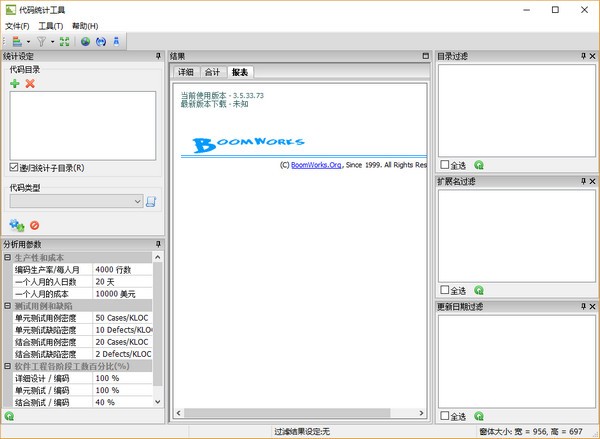This screenshot has height=439, width=600.
Task: Pin the 扩展名过滤 panel
Action: point(584,181)
